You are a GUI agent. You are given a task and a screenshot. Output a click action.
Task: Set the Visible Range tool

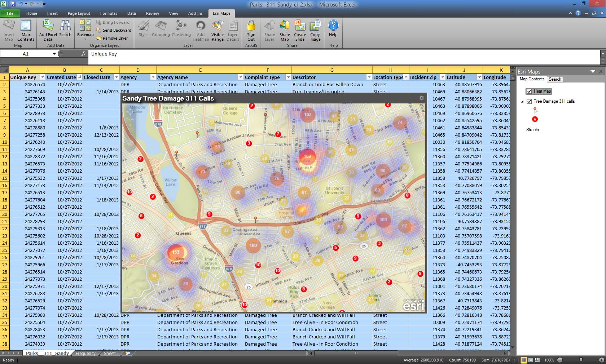[218, 31]
